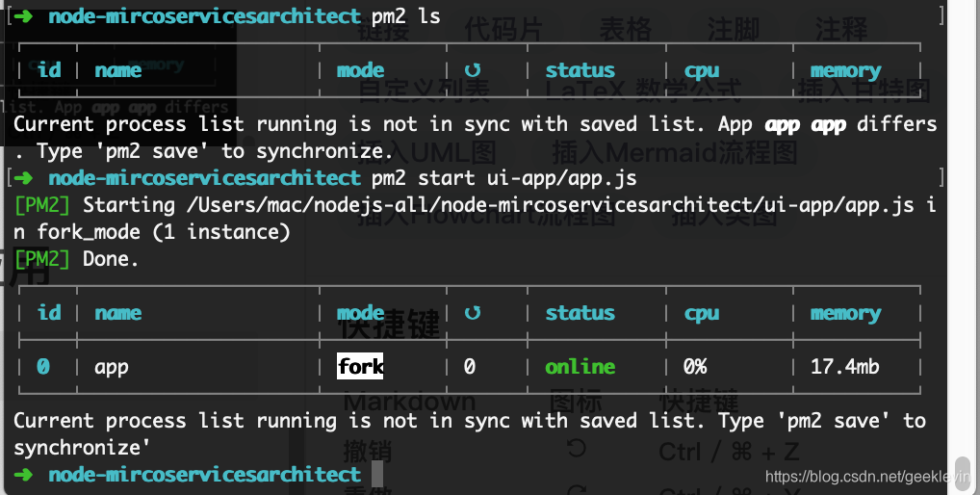Screen dimensions: 980x495
Task: Click "插入Mermaid流程图" in background editor
Action: click(x=675, y=152)
